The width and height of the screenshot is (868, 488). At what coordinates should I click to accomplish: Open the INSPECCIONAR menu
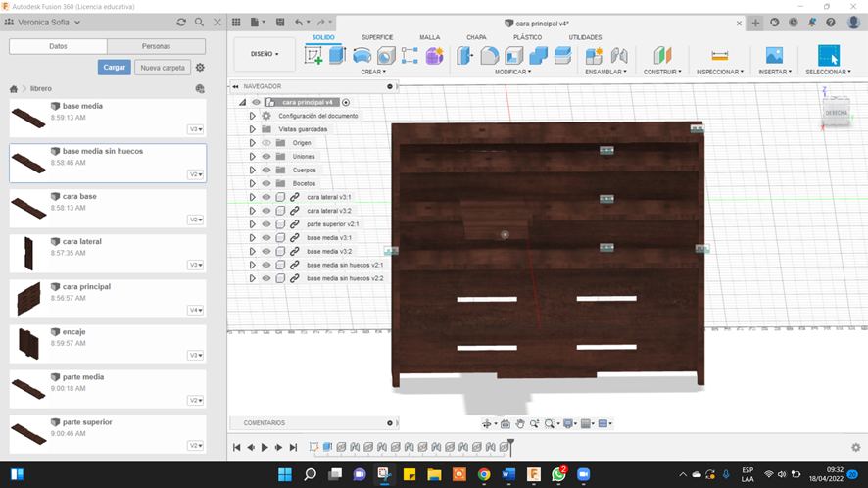coord(720,72)
